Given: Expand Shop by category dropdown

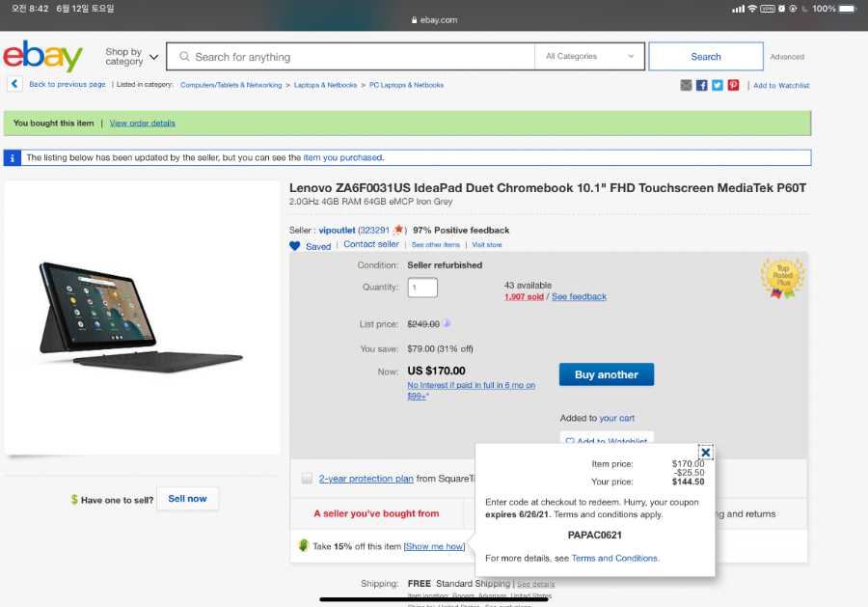Looking at the screenshot, I should (x=132, y=57).
